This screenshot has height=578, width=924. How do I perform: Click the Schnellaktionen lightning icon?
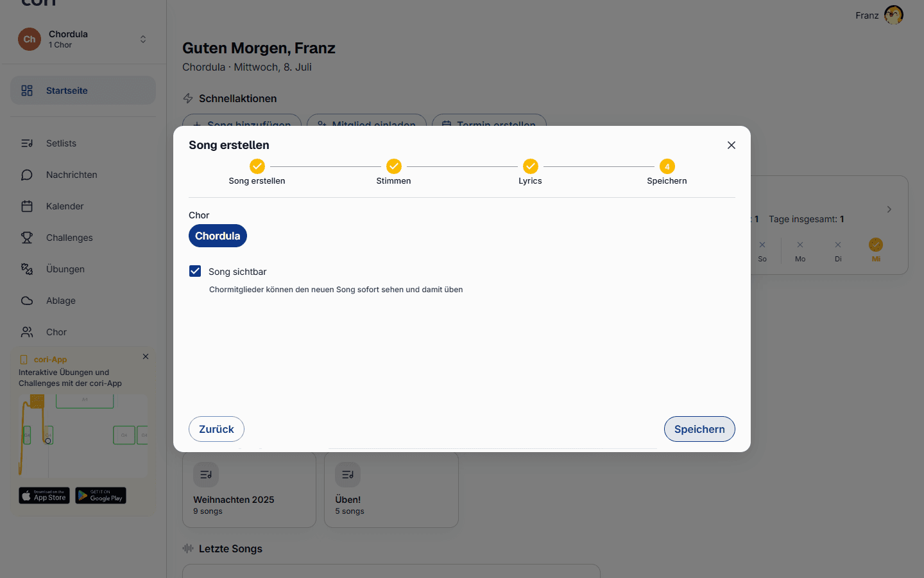point(188,98)
